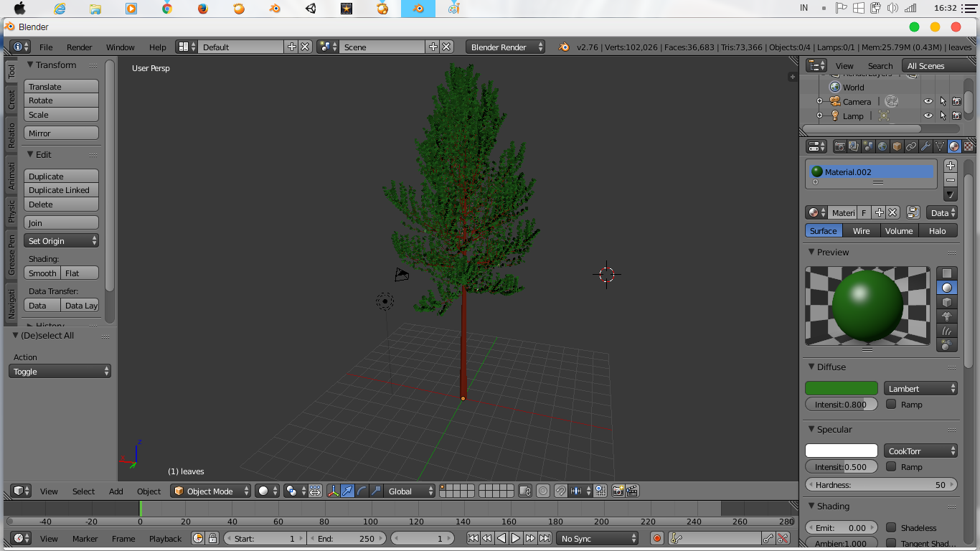This screenshot has width=980, height=551.
Task: Select the Modifiers wrench tab
Action: (927, 146)
